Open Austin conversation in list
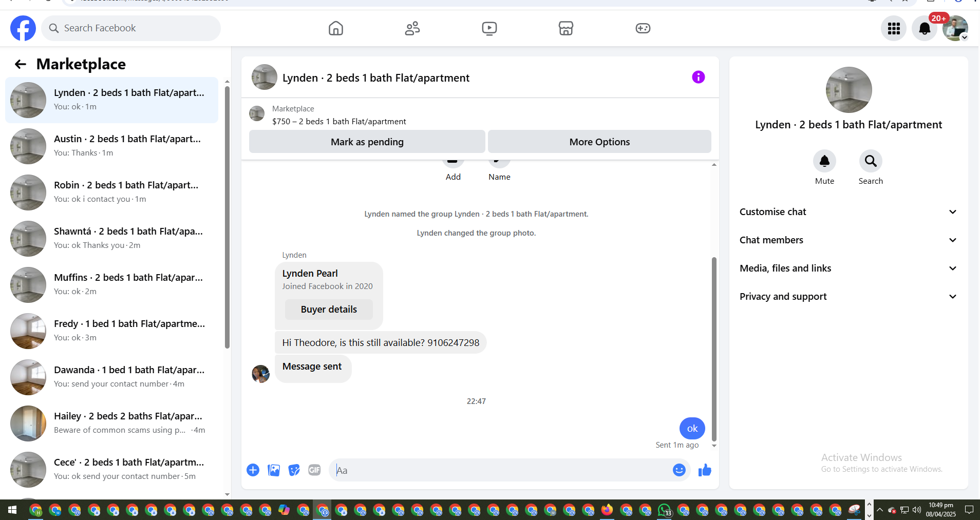The image size is (980, 520). pos(111,146)
